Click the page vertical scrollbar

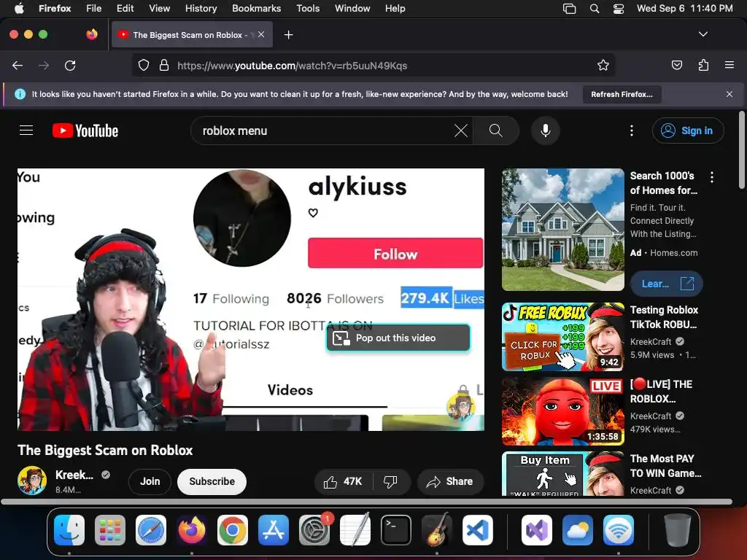[x=741, y=149]
